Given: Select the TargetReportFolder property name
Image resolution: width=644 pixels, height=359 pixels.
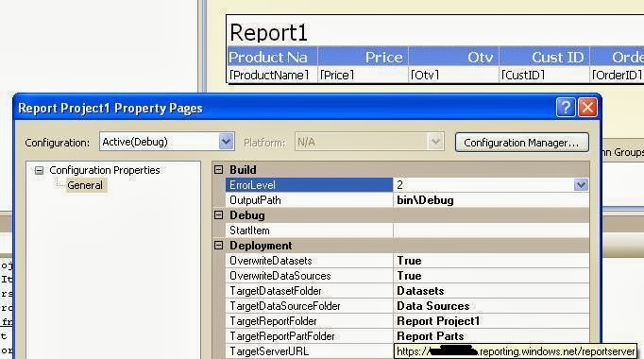Looking at the screenshot, I should click(273, 321).
